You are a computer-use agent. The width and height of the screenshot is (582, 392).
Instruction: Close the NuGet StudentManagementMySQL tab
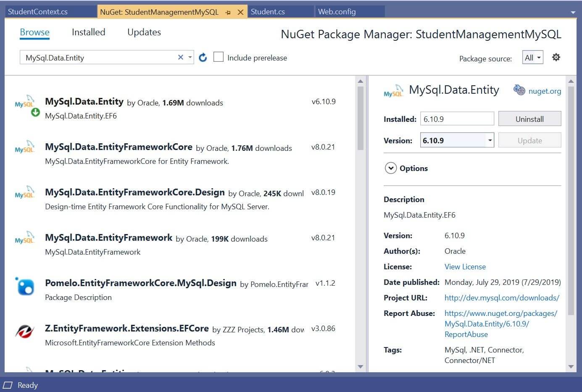click(x=240, y=12)
